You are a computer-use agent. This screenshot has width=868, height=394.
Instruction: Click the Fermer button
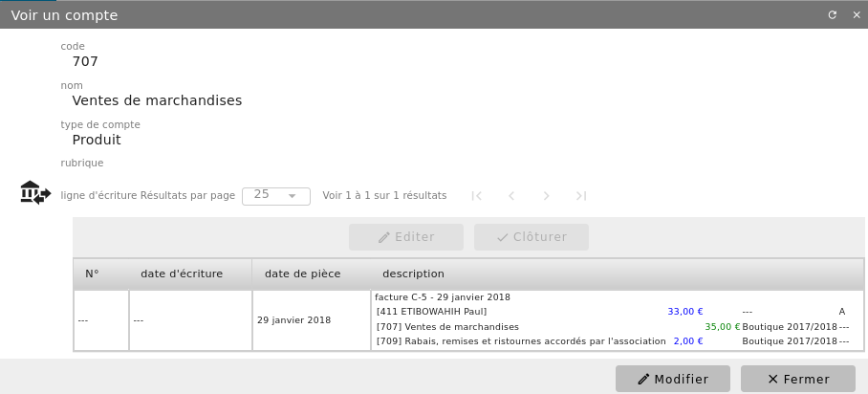tap(798, 379)
